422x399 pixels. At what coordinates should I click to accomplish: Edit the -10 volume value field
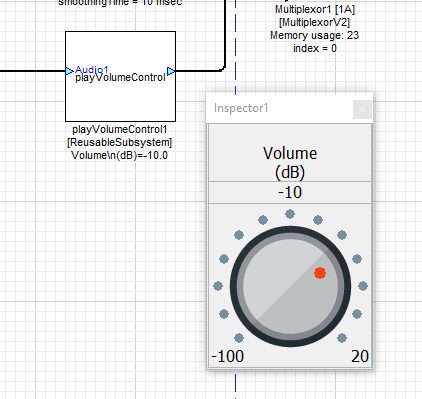(x=290, y=192)
